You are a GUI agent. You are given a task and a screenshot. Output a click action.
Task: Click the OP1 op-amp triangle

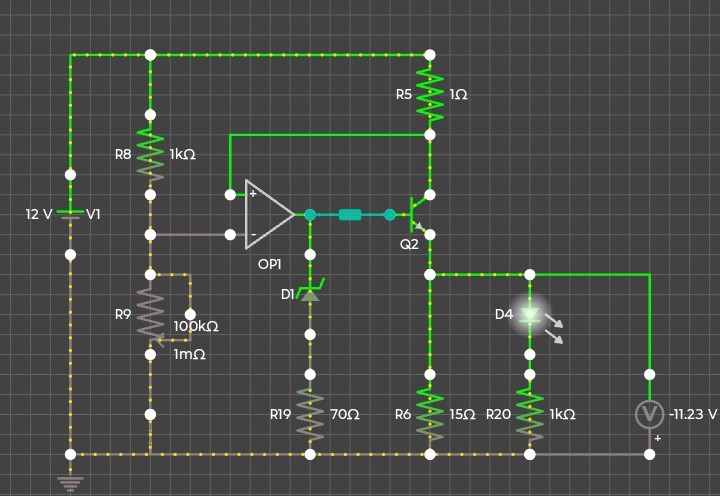tap(269, 214)
